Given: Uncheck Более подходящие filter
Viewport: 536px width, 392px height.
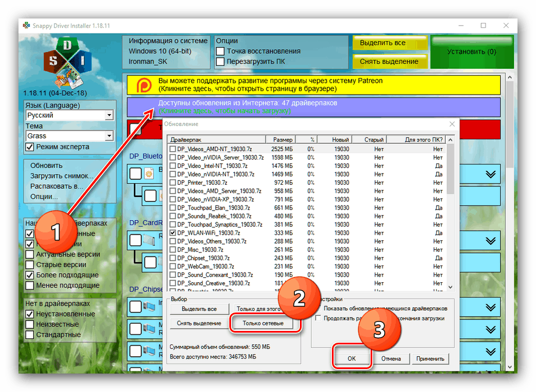Looking at the screenshot, I should pos(30,275).
